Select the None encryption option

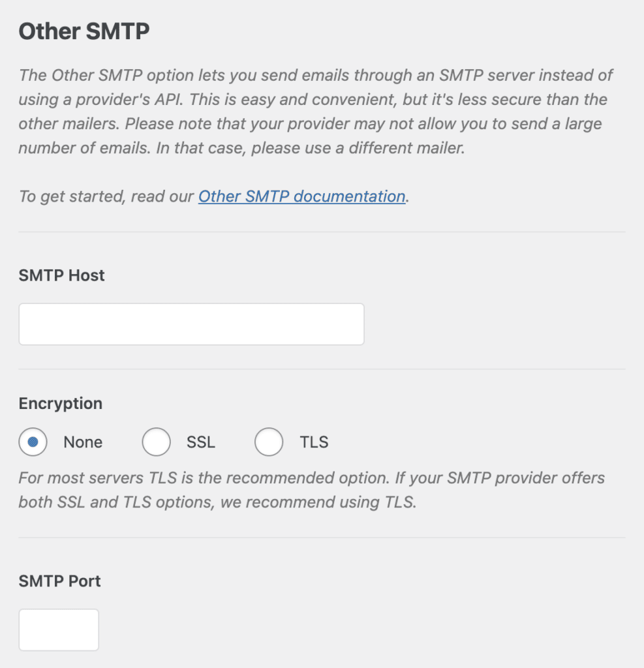click(33, 442)
